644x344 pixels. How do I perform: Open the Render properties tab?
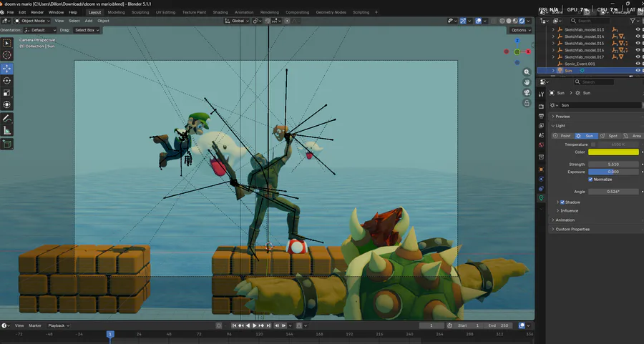point(542,107)
